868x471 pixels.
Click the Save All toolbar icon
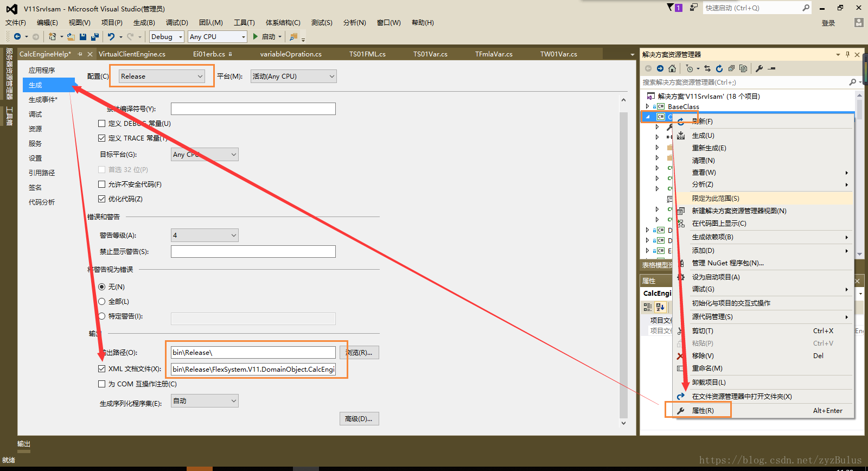[x=95, y=36]
